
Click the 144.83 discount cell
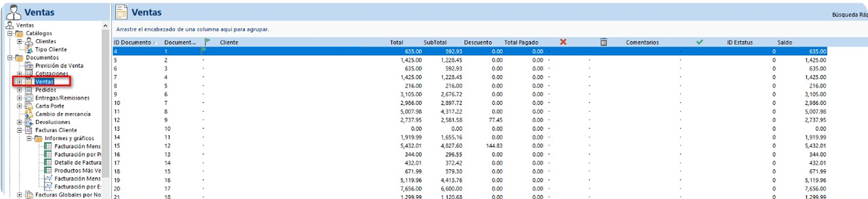(494, 146)
